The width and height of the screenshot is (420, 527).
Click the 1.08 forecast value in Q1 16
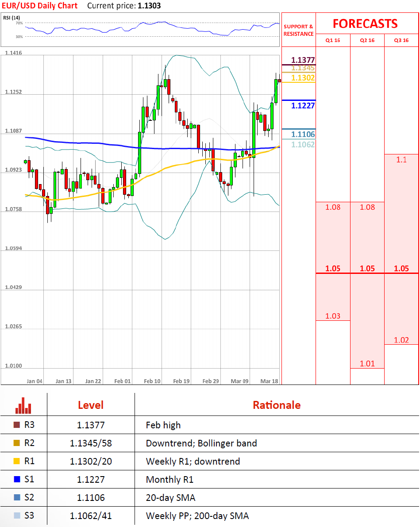point(333,207)
